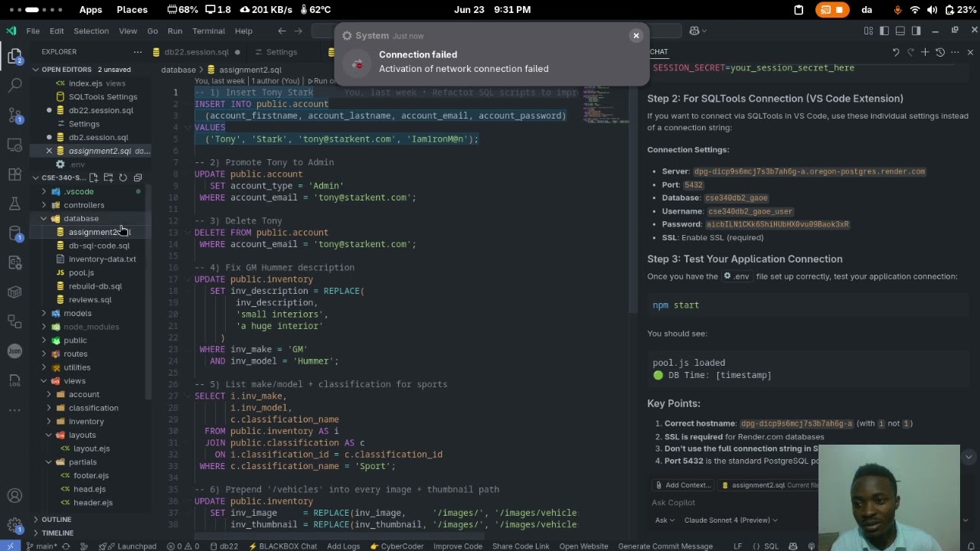This screenshot has height=551, width=980.
Task: Open Explorer more actions ellipsis
Action: tap(138, 52)
